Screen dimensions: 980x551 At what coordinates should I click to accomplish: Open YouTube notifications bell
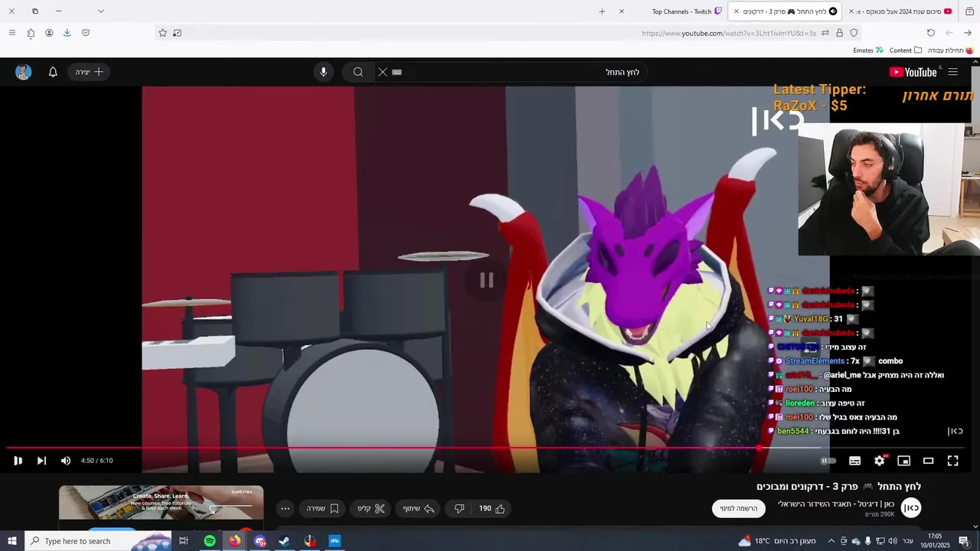(x=53, y=72)
